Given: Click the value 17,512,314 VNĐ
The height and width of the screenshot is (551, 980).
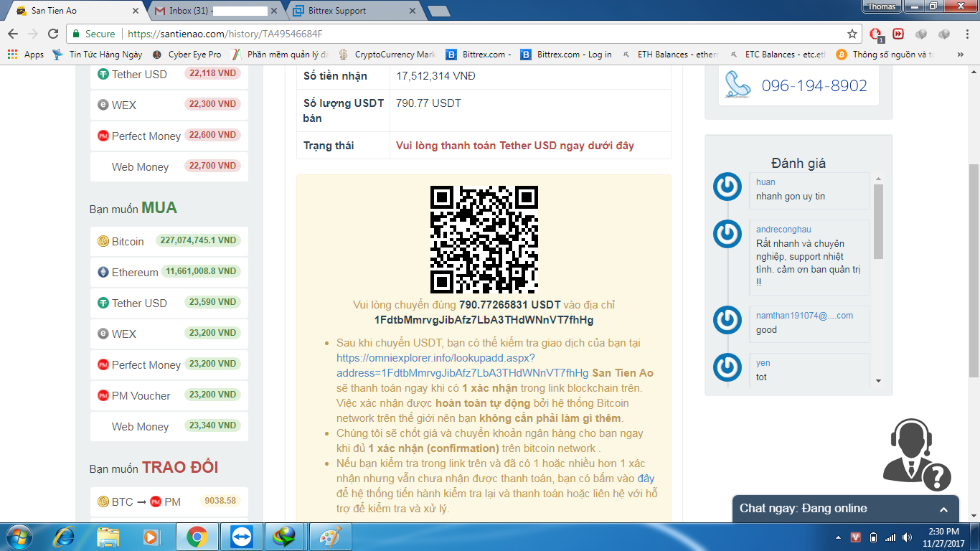Looking at the screenshot, I should coord(435,76).
